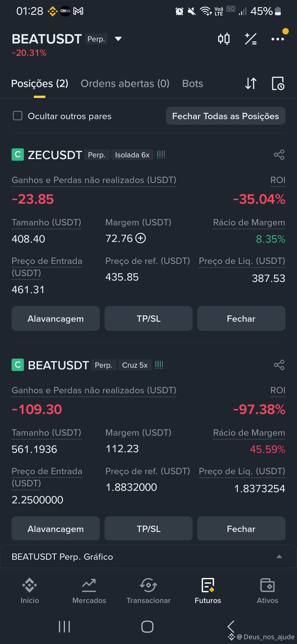This screenshot has width=297, height=644.
Task: Open the three-dot more options menu
Action: click(277, 39)
